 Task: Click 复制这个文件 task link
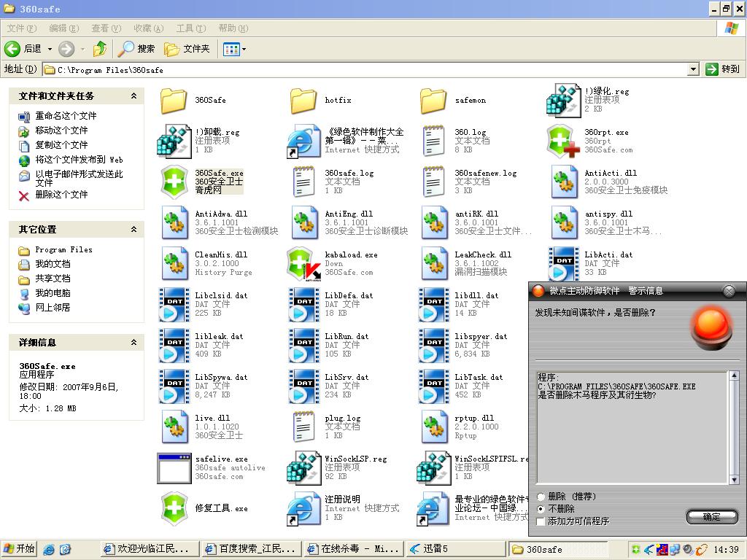61,145
